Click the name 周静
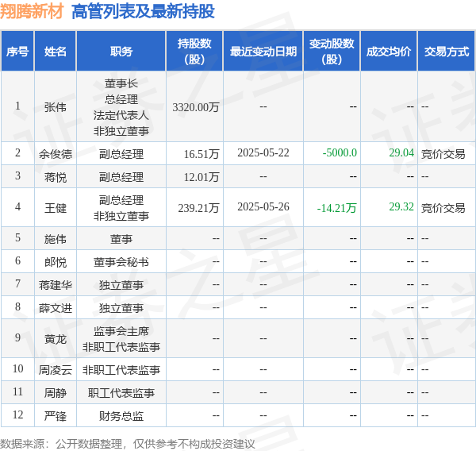The image size is (476, 451). tap(56, 393)
